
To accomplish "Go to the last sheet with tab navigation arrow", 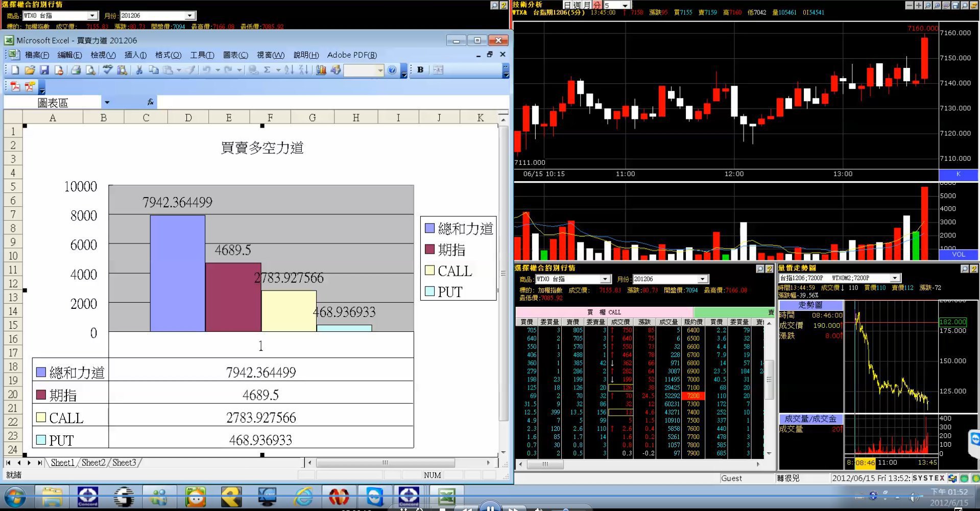I will [x=40, y=463].
